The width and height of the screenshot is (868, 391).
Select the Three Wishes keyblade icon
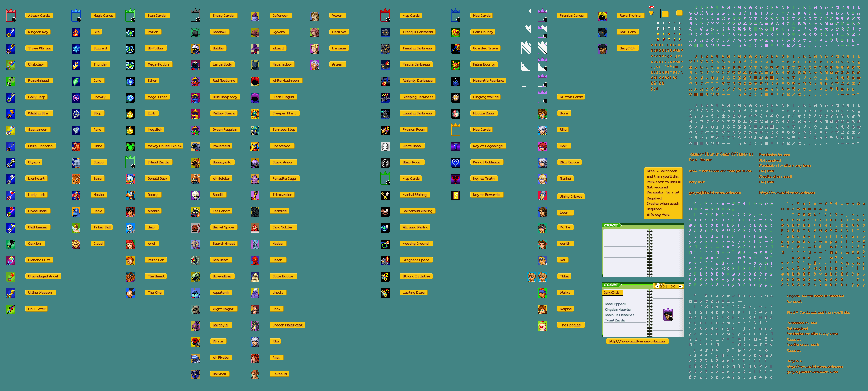[11, 49]
